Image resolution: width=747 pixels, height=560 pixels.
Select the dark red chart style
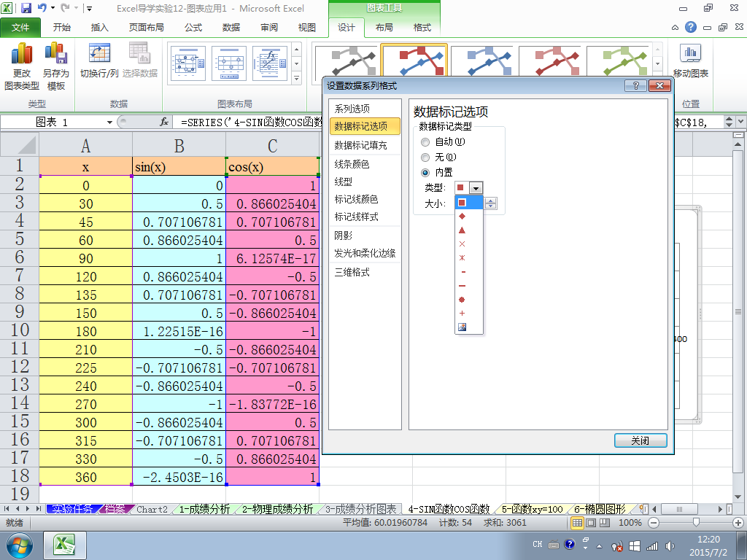point(551,61)
